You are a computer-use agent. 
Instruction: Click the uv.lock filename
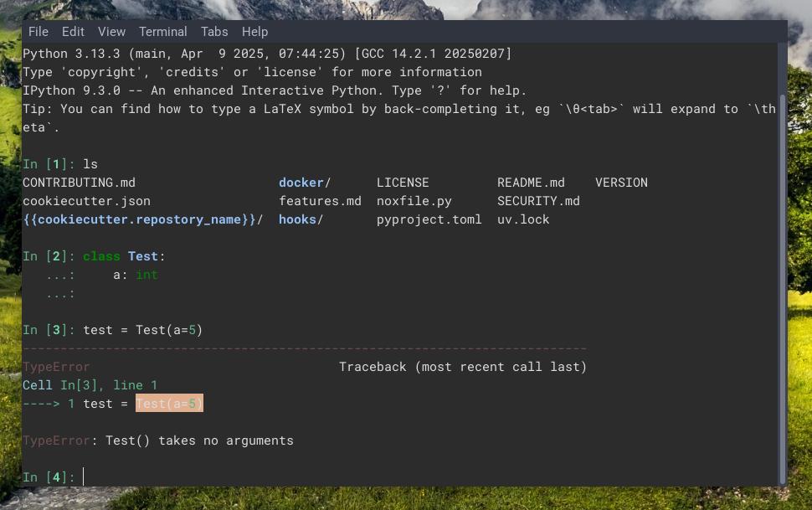coord(523,219)
